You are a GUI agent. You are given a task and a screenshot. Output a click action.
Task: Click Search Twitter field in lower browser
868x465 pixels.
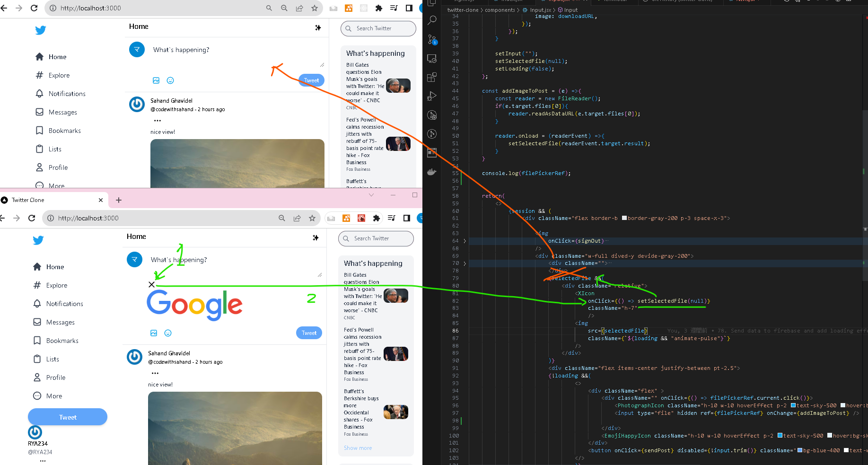(376, 238)
